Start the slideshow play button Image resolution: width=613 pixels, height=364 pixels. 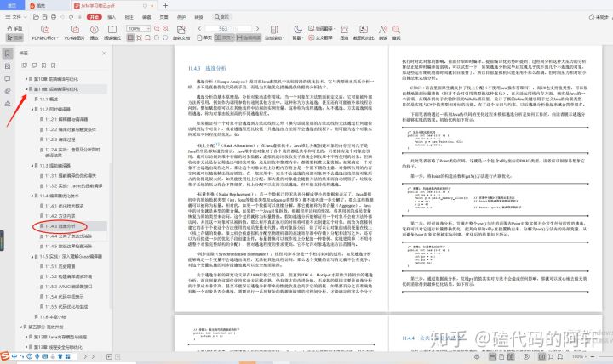click(95, 33)
